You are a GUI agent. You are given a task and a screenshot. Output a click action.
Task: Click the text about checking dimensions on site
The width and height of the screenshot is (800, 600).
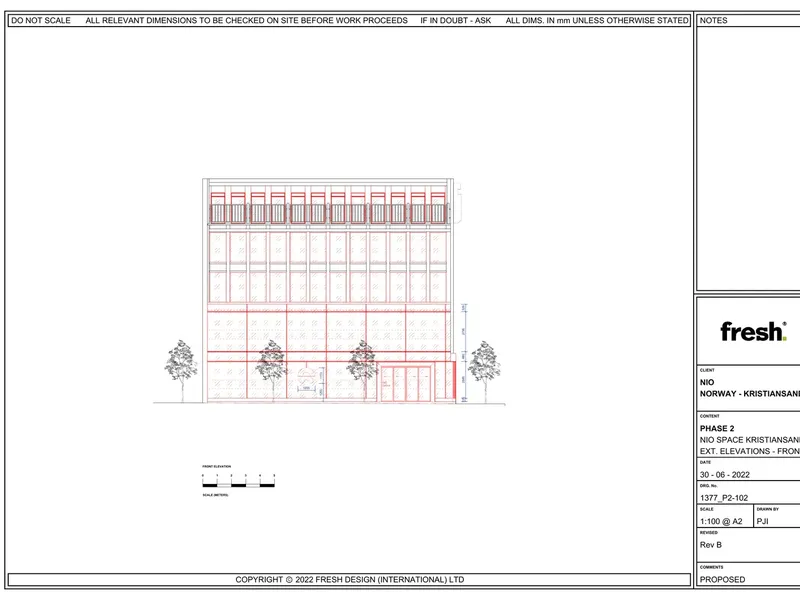pyautogui.click(x=246, y=20)
